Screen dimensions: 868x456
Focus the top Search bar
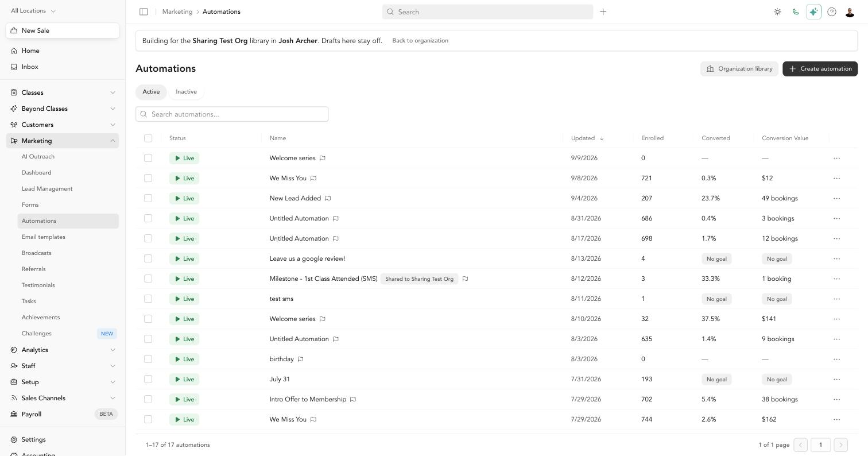tap(487, 11)
